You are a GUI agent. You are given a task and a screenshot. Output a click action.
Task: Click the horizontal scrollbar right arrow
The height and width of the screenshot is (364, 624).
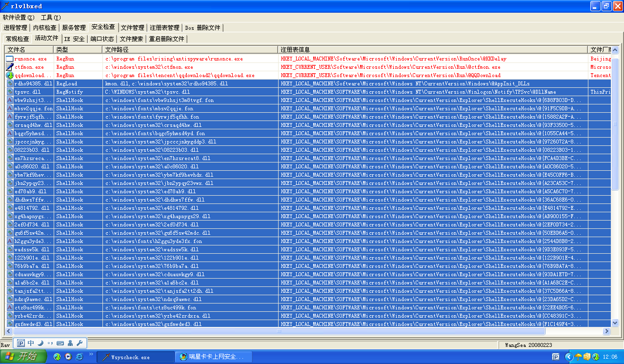pos(606,331)
